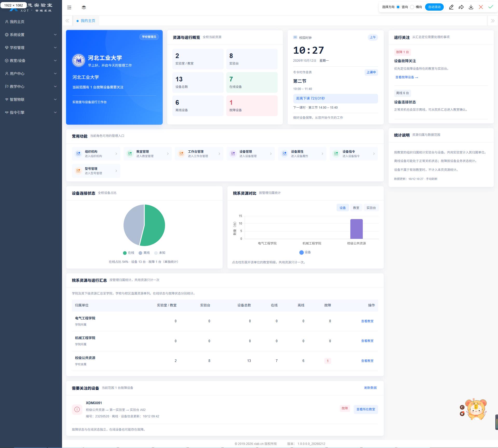Expand the 教学中心 sidebar menu

[x=31, y=87]
